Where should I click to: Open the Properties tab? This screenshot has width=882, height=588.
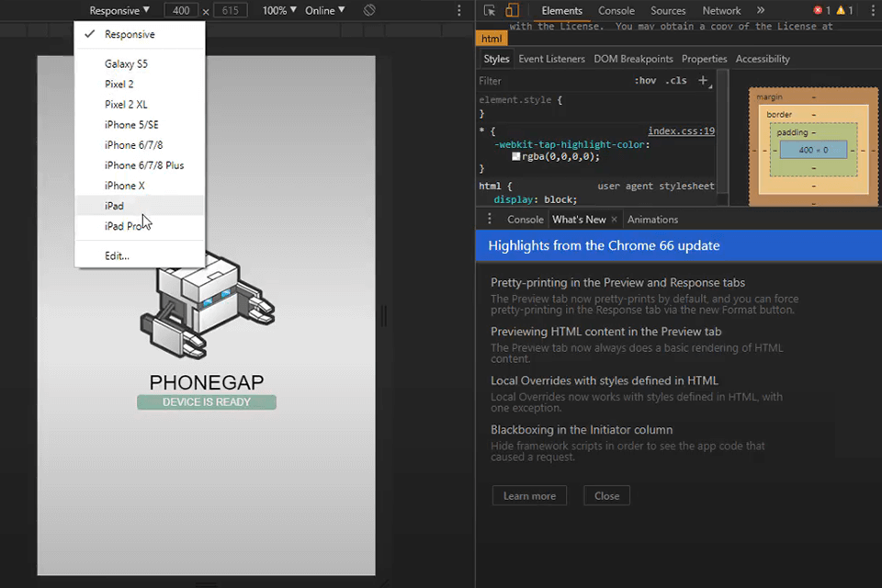(x=705, y=59)
